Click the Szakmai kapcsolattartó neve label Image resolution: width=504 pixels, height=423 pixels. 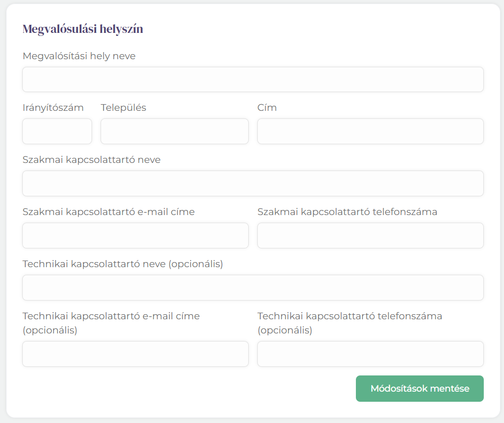coord(91,159)
